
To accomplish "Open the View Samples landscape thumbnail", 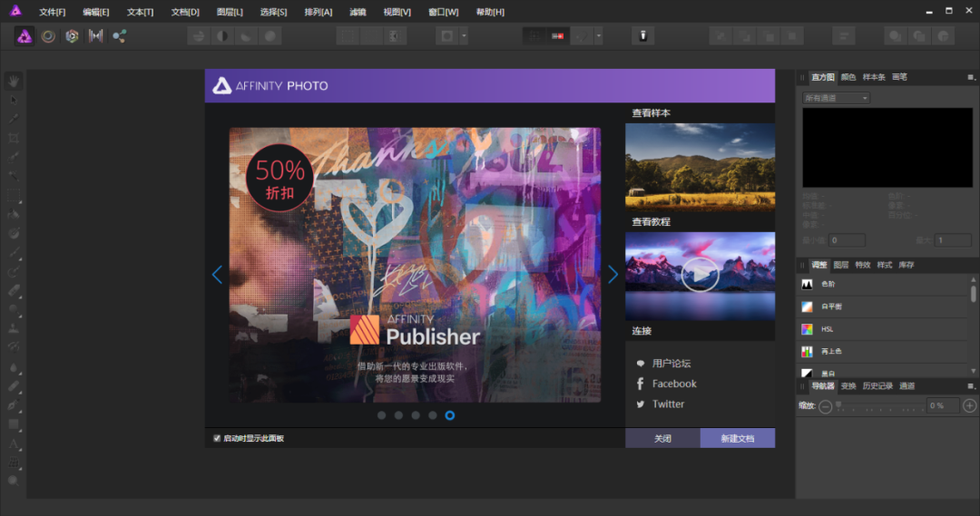I will click(x=700, y=168).
